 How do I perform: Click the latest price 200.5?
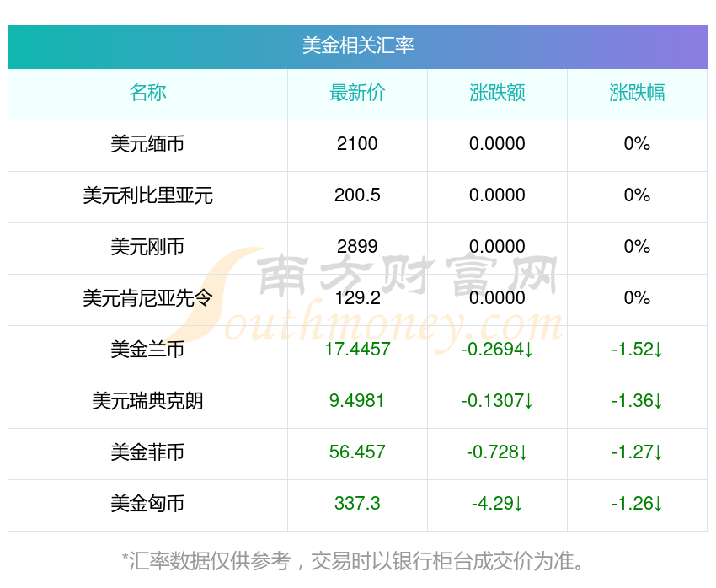tap(357, 195)
